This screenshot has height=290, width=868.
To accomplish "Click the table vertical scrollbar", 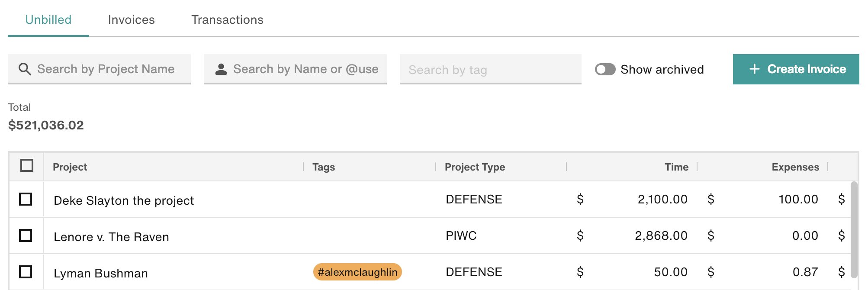I will (854, 229).
